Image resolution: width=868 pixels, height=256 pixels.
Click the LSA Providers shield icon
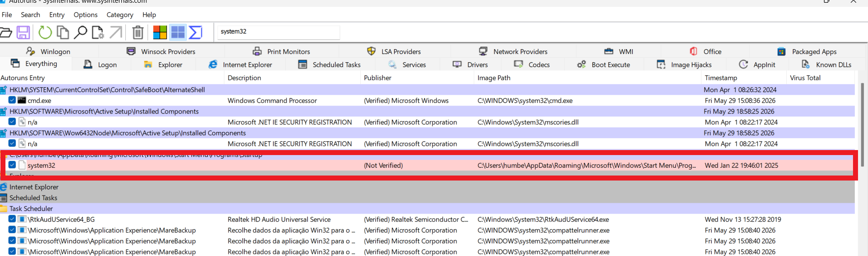coord(371,51)
